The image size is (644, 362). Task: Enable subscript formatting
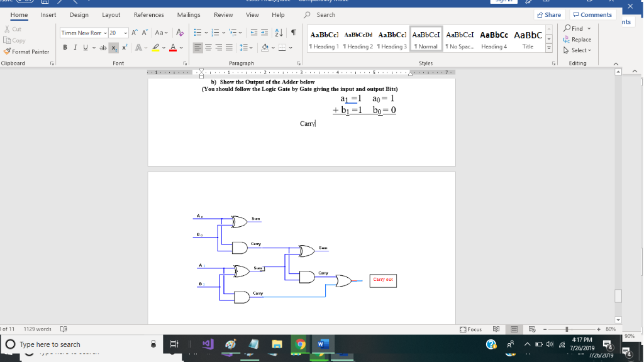pos(114,48)
